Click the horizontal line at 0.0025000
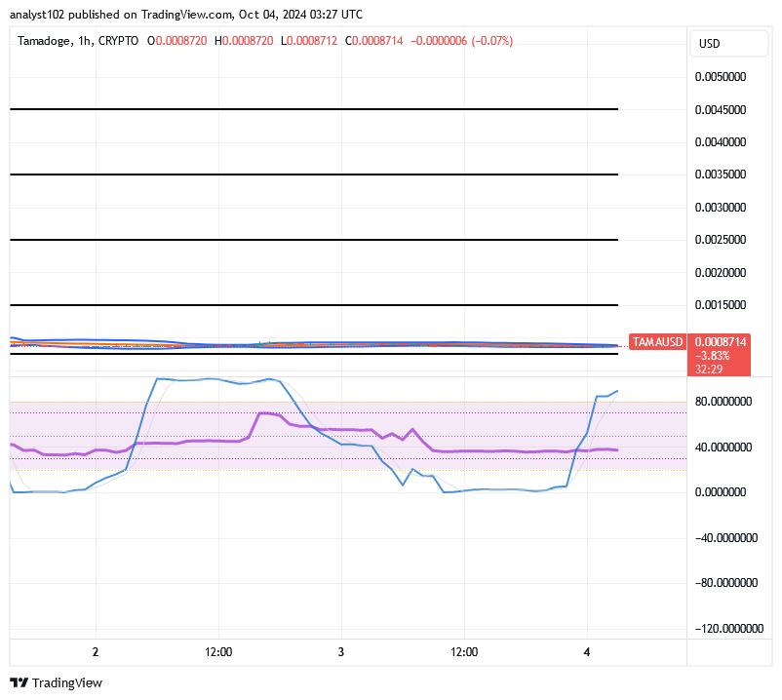 [x=314, y=240]
